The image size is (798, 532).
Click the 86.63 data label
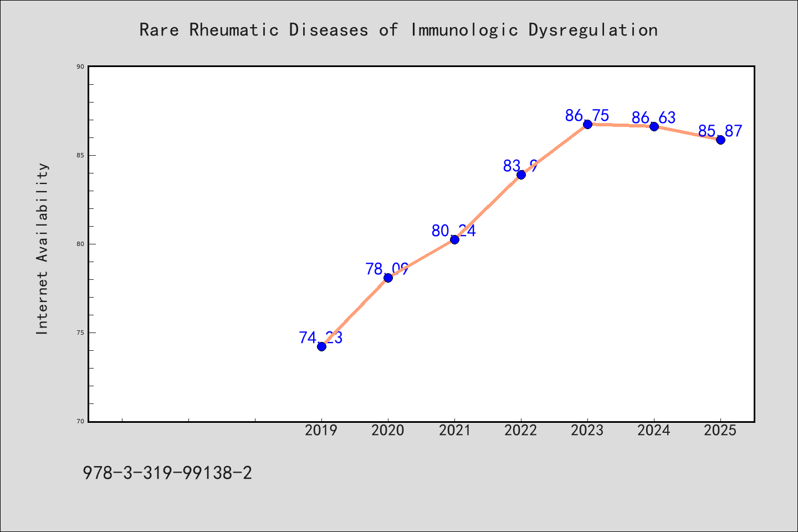[654, 117]
